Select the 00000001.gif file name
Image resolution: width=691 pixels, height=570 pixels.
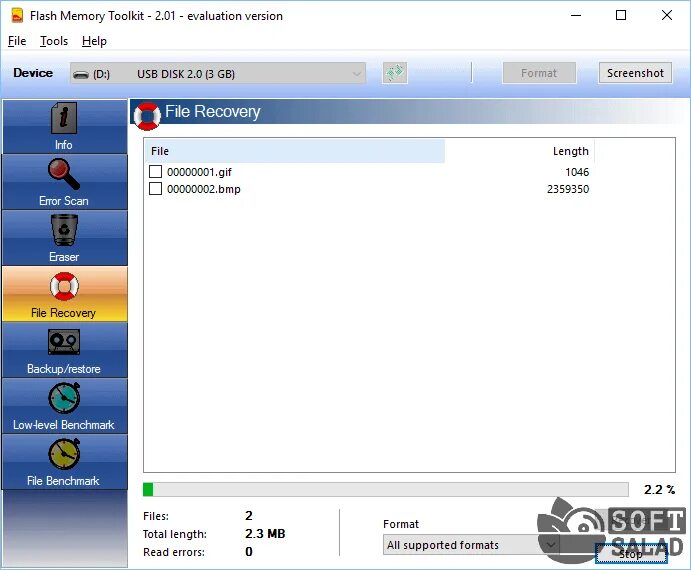click(x=199, y=172)
